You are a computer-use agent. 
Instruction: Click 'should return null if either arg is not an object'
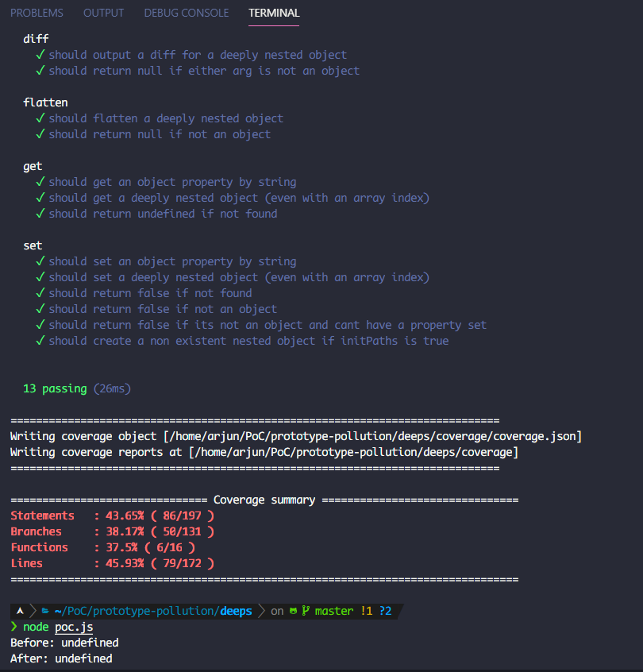(204, 71)
